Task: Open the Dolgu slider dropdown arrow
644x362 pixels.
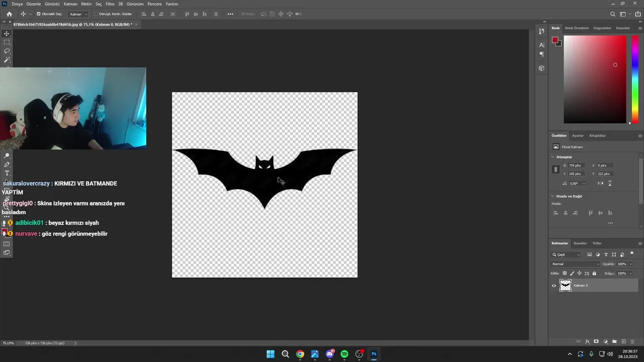Action: (x=630, y=274)
